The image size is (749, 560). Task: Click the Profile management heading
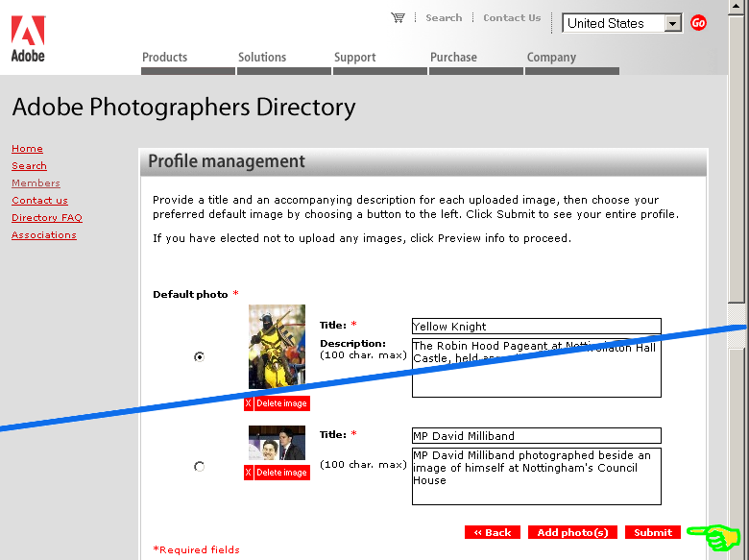point(227,161)
